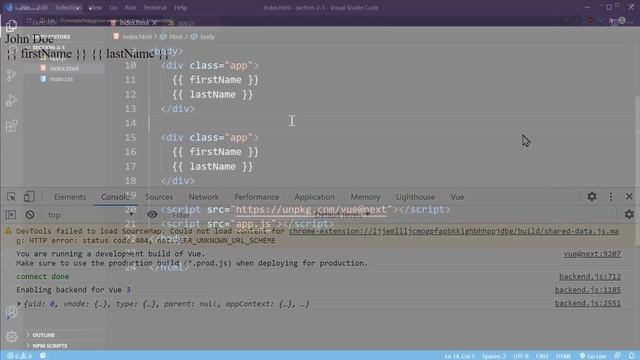
Task: Activate the DevTools inspect element picker
Action: 11,197
